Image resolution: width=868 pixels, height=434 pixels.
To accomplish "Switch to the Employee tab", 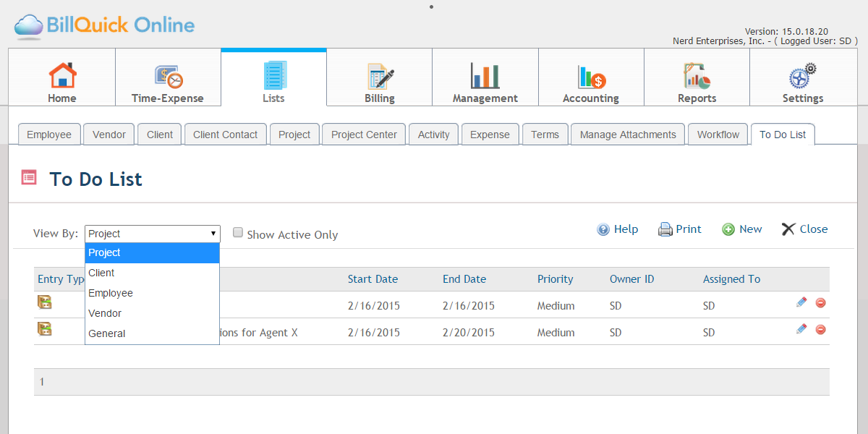I will [49, 135].
